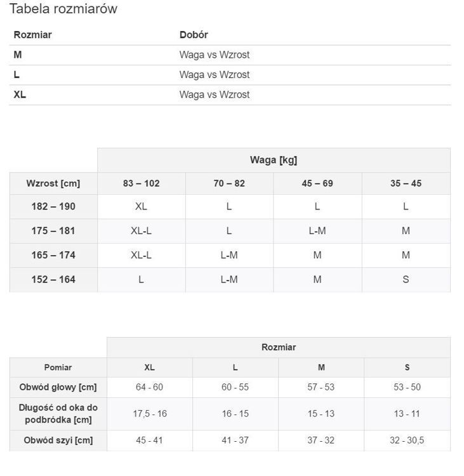Click the Waga [kg] table header
464x476 pixels.
pos(274,160)
